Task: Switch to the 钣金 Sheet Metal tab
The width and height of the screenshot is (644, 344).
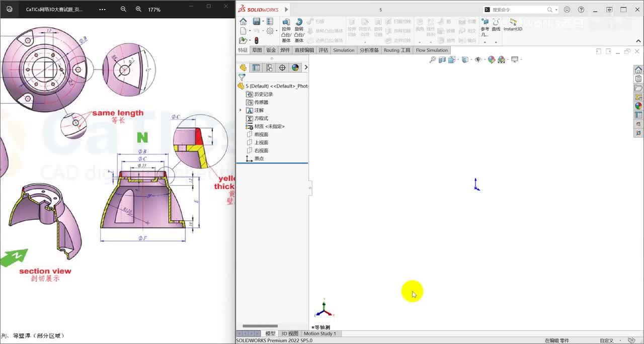Action: (271, 50)
